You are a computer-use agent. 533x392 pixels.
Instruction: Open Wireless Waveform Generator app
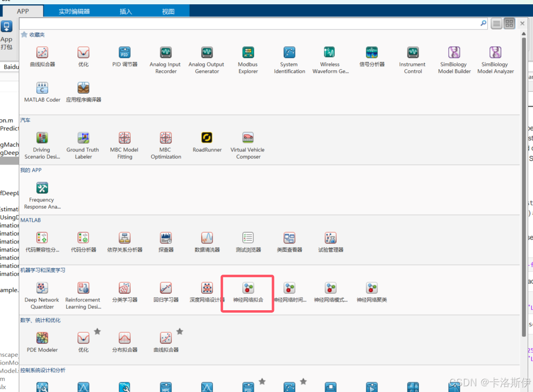330,60
